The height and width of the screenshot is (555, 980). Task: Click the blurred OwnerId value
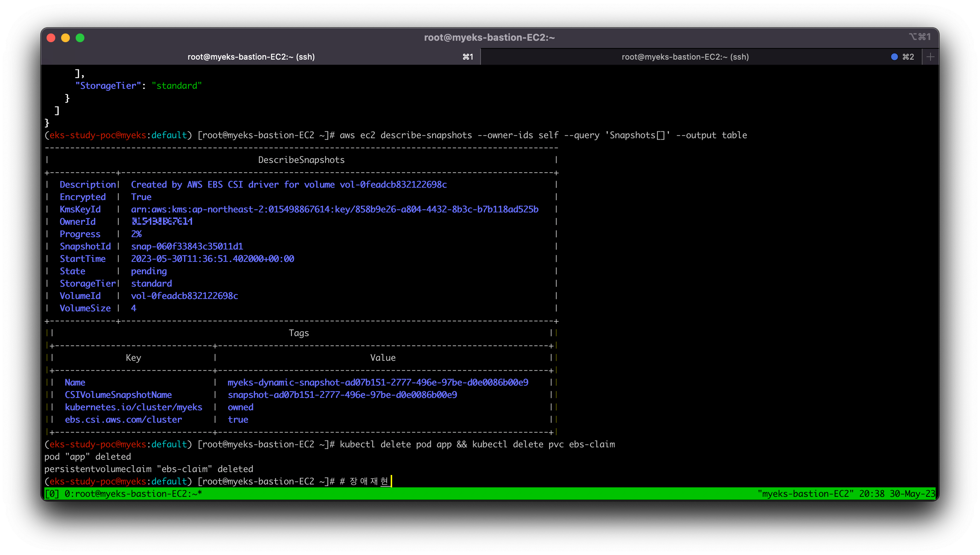(162, 221)
